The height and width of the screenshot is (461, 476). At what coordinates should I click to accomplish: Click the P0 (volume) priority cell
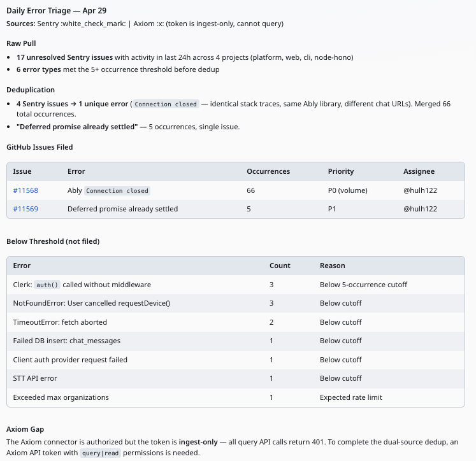(x=347, y=190)
